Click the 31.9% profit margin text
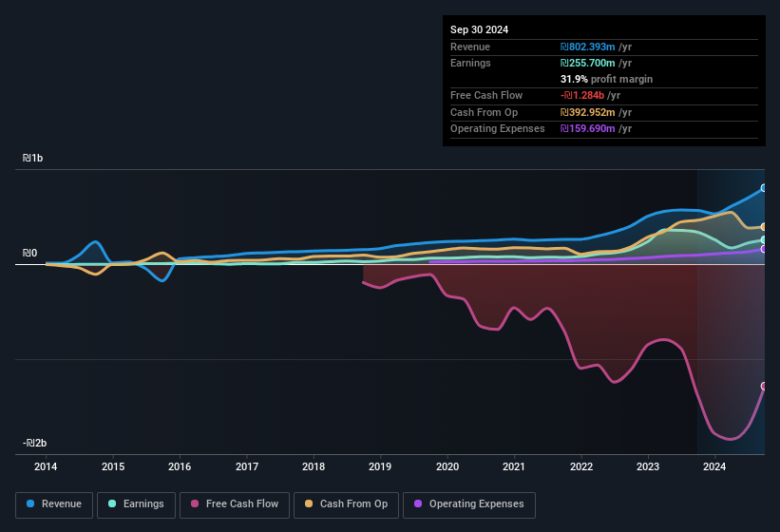Image resolution: width=780 pixels, height=532 pixels. coord(606,79)
